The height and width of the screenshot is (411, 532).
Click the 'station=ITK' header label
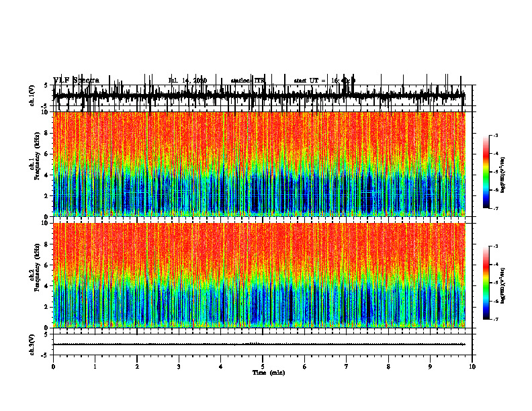pos(247,81)
